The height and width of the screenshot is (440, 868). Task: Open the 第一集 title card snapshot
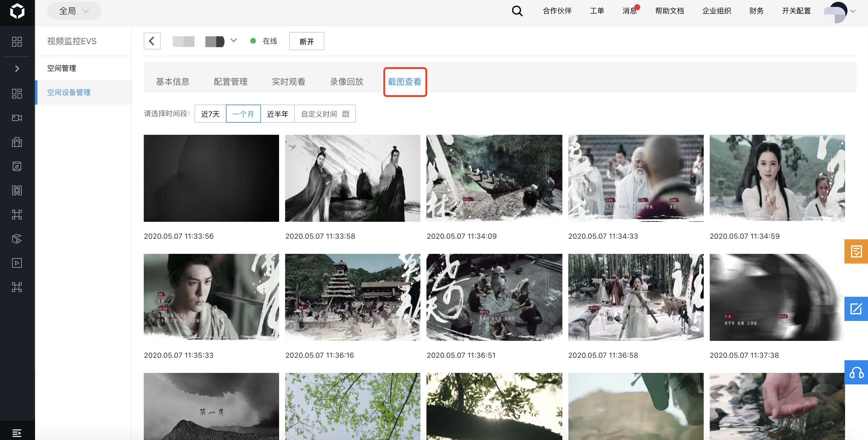(x=211, y=406)
